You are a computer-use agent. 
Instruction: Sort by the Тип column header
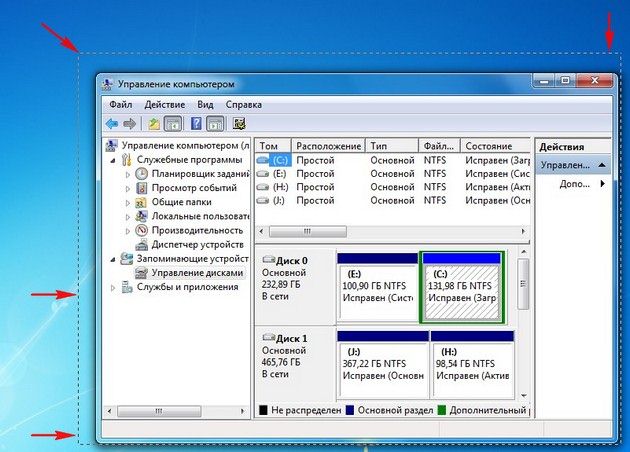[x=392, y=146]
